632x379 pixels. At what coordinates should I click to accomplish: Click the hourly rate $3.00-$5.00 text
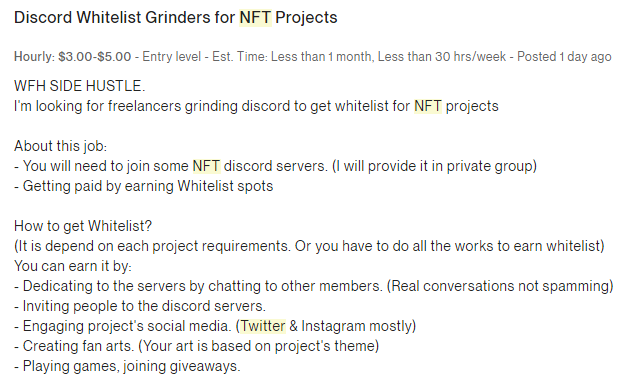[x=95, y=56]
